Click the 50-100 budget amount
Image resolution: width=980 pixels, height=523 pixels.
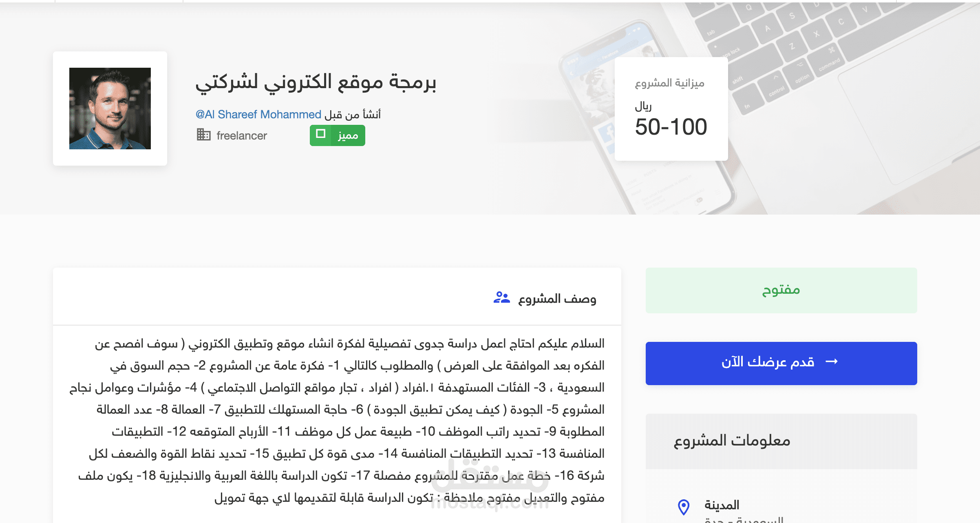[x=671, y=127]
